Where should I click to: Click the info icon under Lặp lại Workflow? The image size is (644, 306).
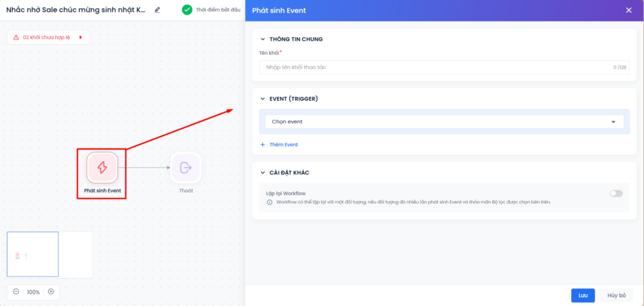(x=269, y=202)
